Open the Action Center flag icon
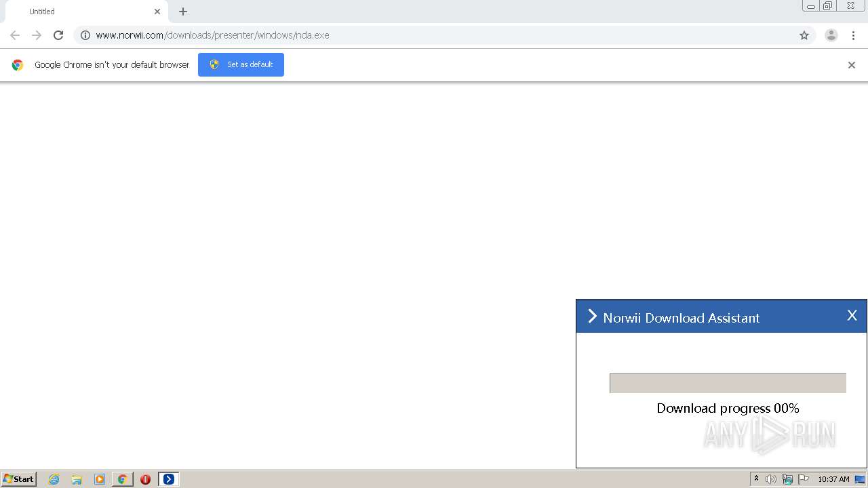This screenshot has height=488, width=868. click(x=804, y=479)
